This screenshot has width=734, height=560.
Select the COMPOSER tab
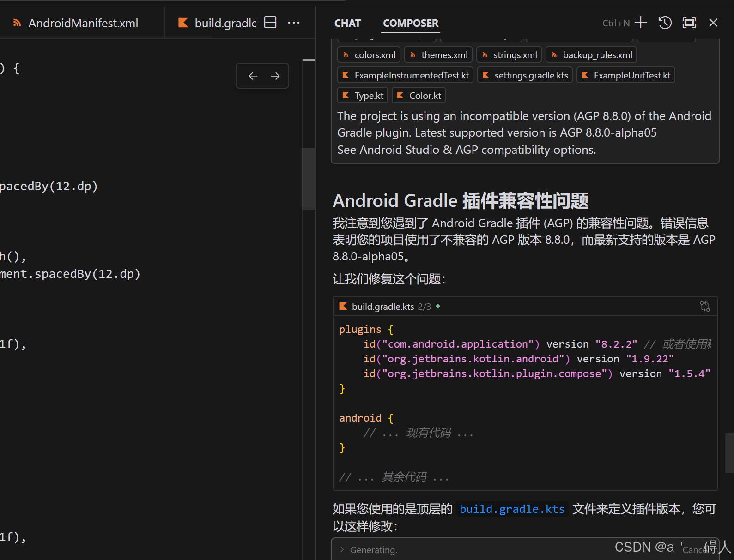coord(411,23)
